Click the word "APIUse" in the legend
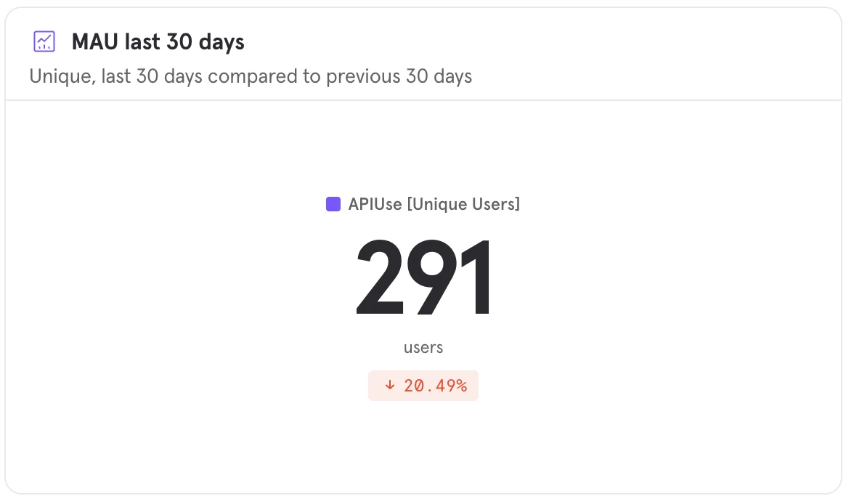 (x=375, y=204)
